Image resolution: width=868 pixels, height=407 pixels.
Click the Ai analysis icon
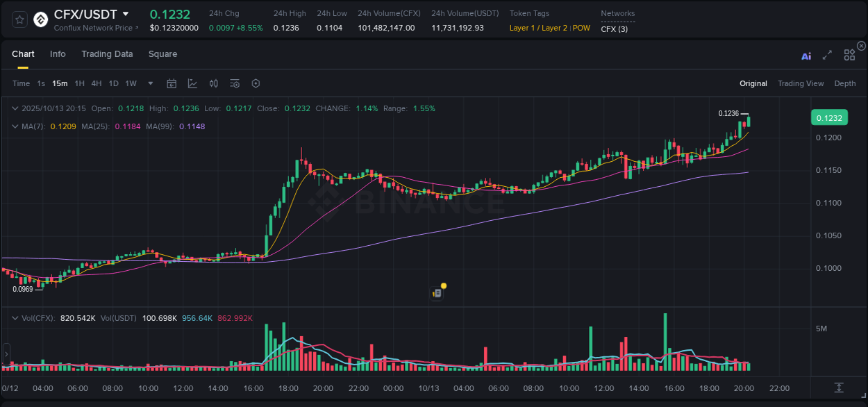tap(806, 56)
